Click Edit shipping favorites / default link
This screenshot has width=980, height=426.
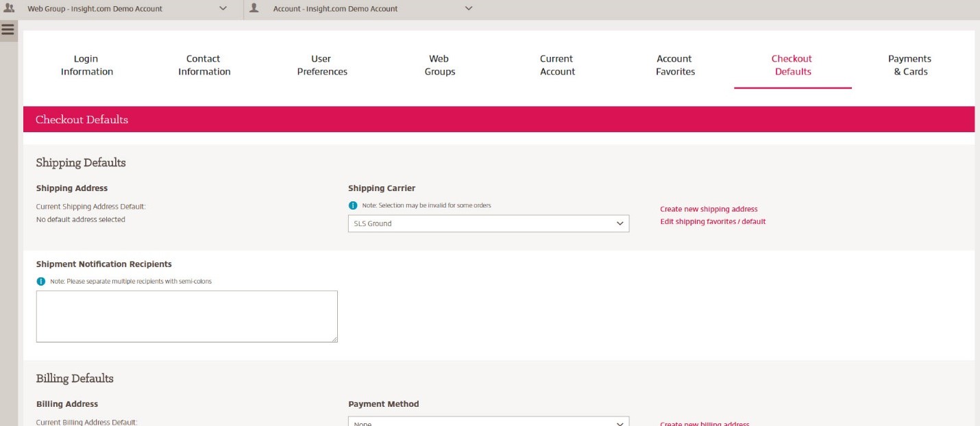pos(713,222)
